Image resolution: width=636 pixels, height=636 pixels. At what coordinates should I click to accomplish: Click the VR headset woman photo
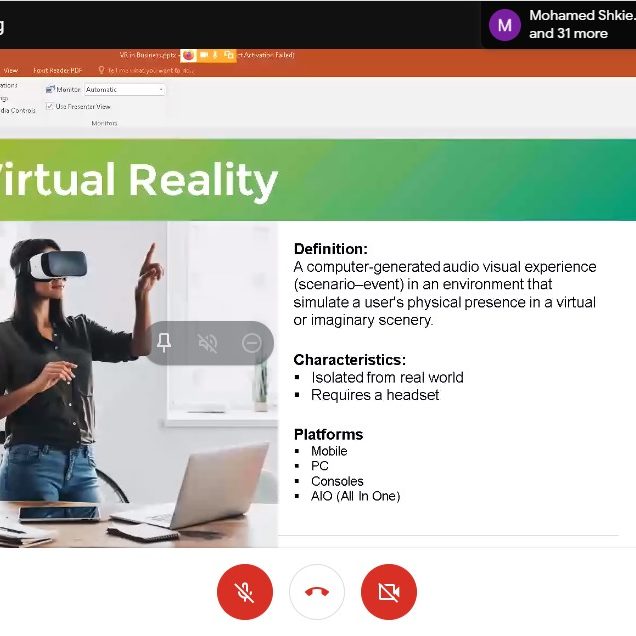coord(139,384)
